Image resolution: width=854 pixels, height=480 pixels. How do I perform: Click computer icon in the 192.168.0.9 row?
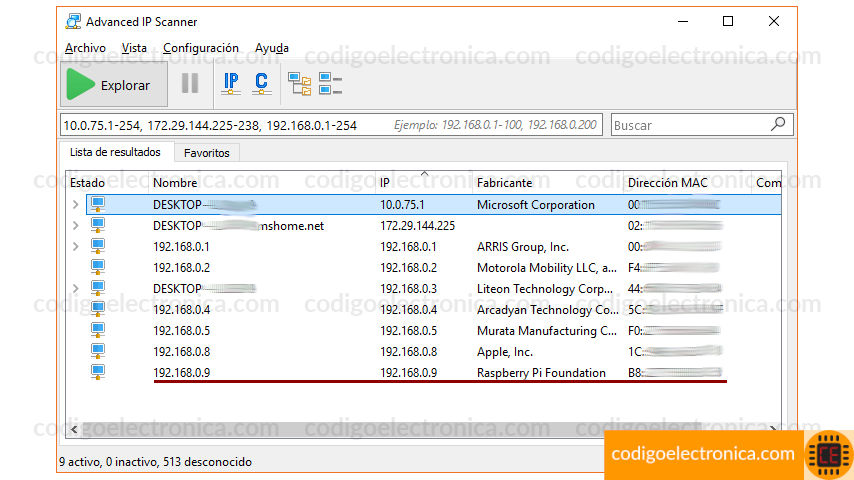[98, 373]
